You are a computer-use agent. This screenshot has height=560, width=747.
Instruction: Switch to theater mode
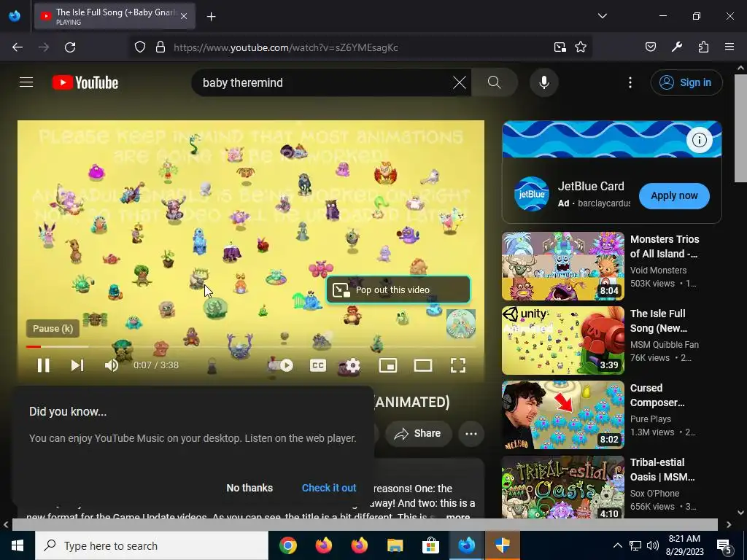[422, 365]
